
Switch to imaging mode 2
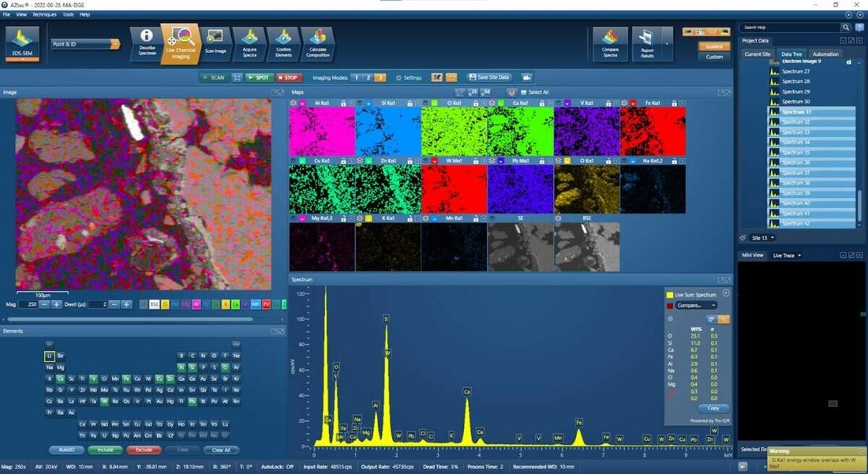point(368,77)
